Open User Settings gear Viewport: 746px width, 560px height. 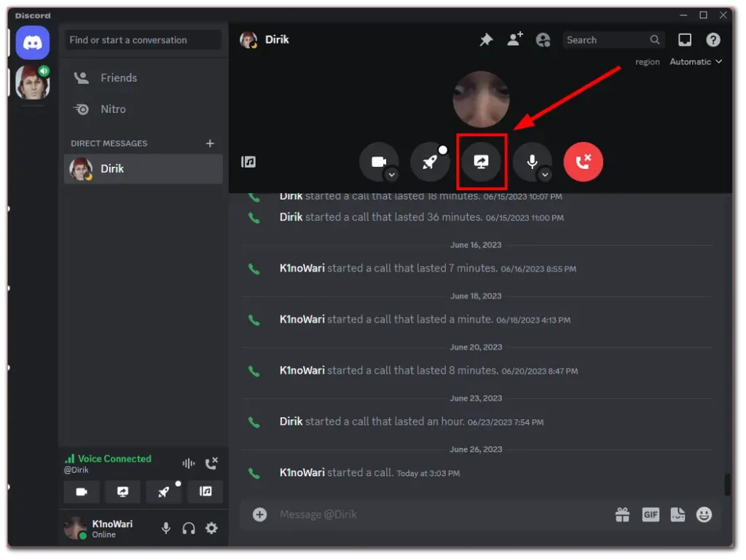click(211, 528)
